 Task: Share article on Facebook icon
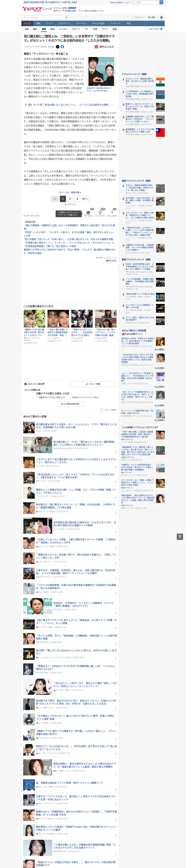pos(62,47)
